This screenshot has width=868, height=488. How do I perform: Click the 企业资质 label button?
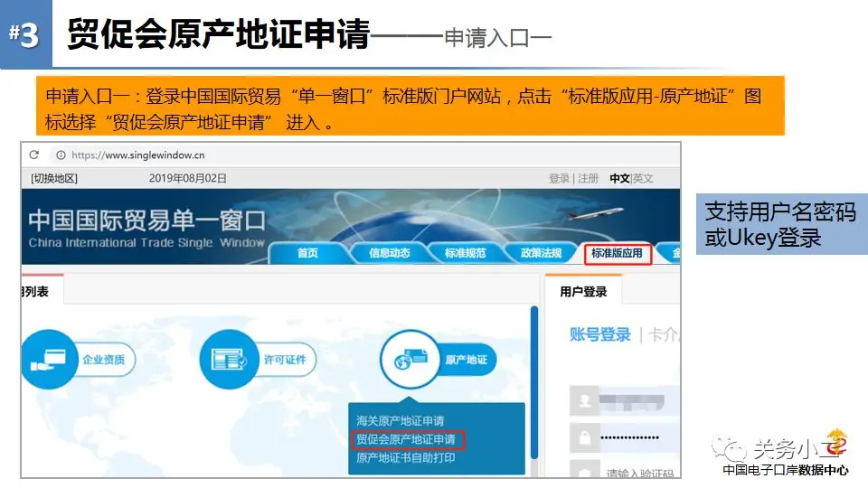tap(104, 360)
